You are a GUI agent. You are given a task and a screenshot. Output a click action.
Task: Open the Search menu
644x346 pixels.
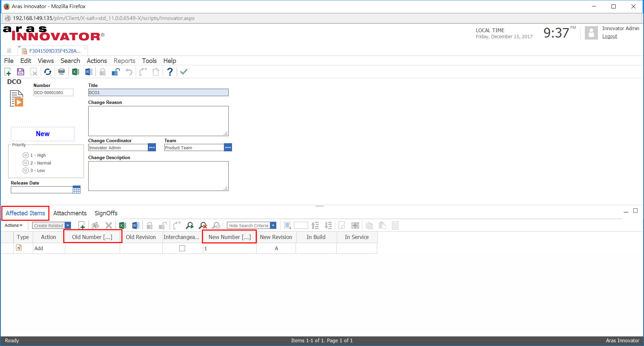pos(70,61)
